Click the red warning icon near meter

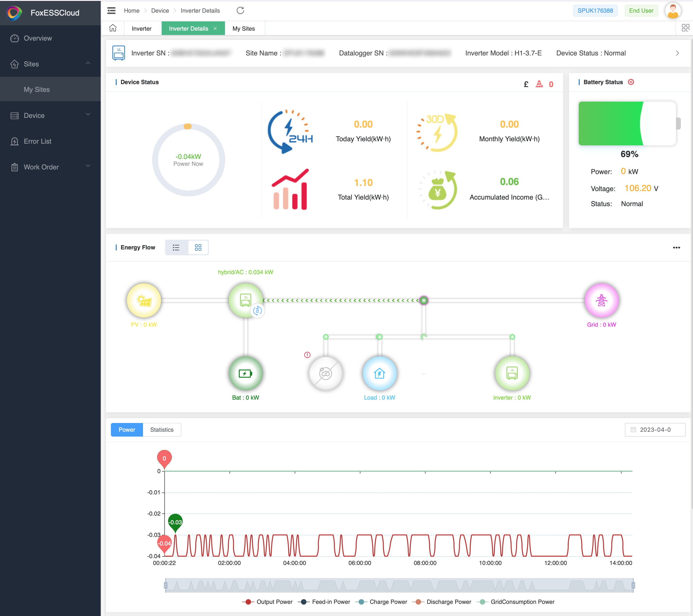click(307, 355)
